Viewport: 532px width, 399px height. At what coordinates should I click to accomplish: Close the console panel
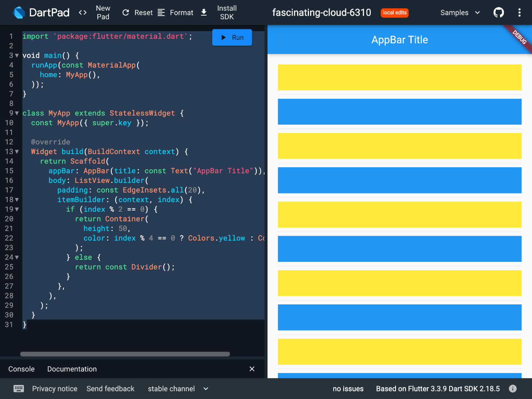click(252, 369)
